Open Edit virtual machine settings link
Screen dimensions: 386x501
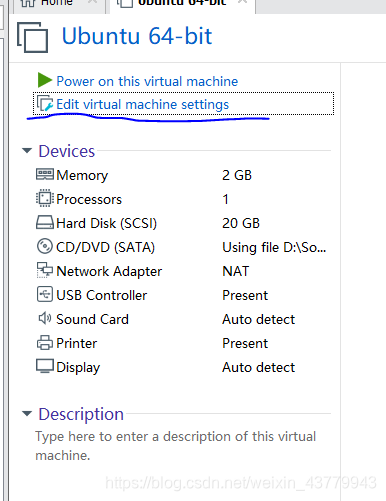coord(143,105)
